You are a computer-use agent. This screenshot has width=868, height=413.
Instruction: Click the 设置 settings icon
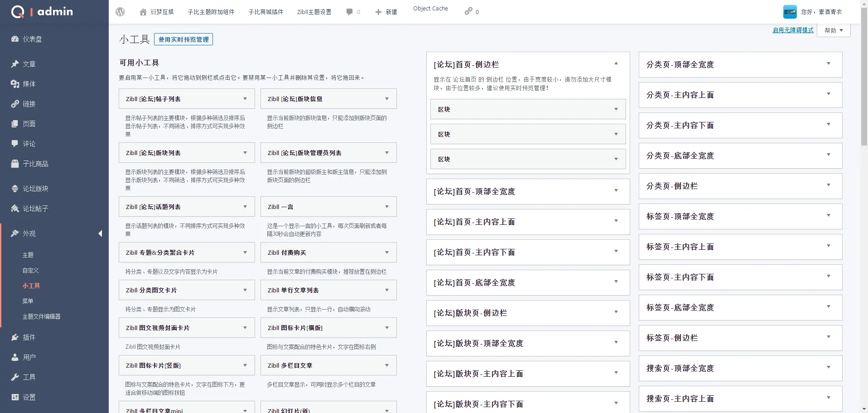click(x=15, y=397)
